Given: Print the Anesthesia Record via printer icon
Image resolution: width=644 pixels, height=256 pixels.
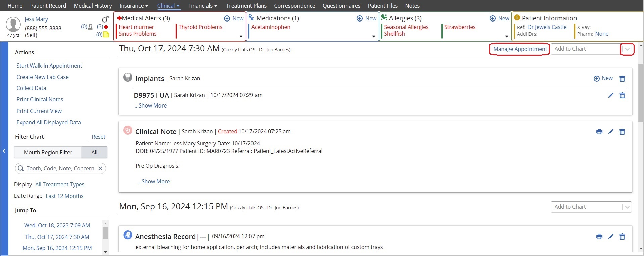Looking at the screenshot, I should 599,237.
